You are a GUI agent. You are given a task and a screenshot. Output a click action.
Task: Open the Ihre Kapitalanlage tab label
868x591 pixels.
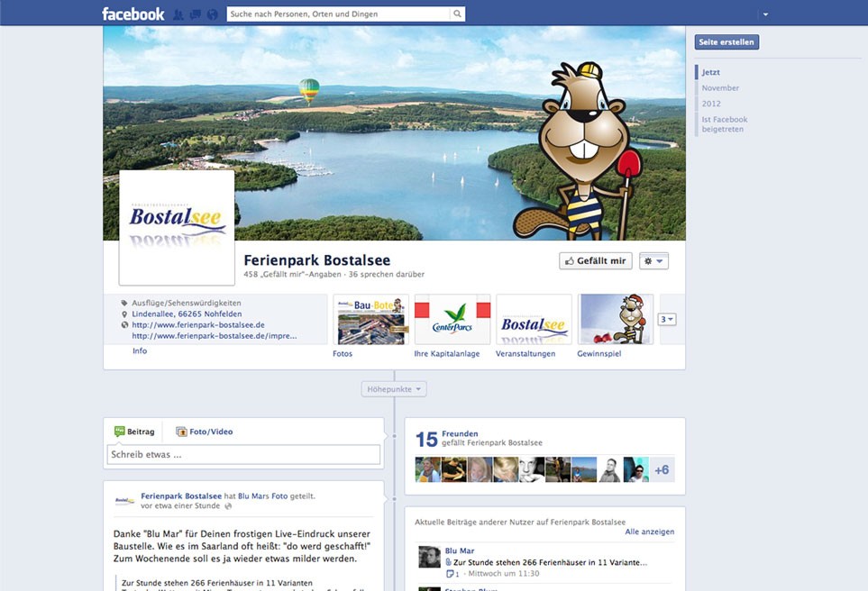(x=447, y=353)
